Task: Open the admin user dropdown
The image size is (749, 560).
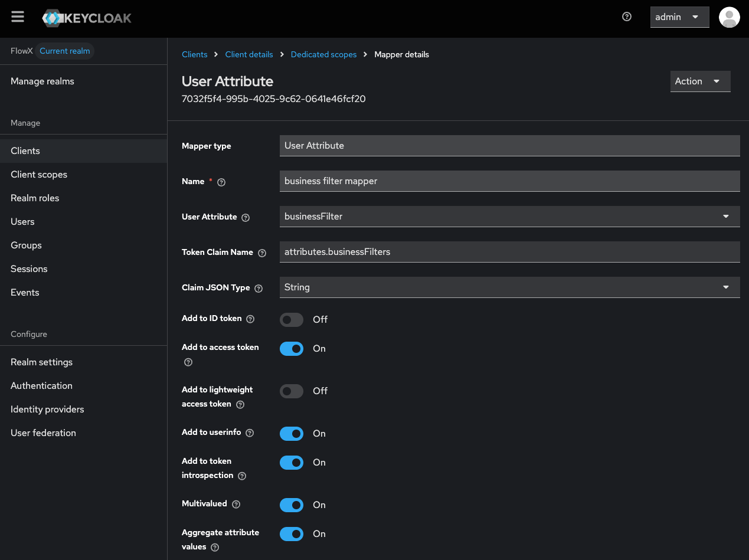Action: click(x=679, y=17)
